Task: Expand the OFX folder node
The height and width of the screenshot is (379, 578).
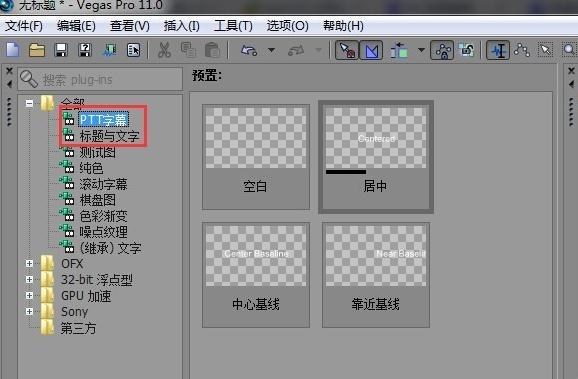Action: [29, 264]
